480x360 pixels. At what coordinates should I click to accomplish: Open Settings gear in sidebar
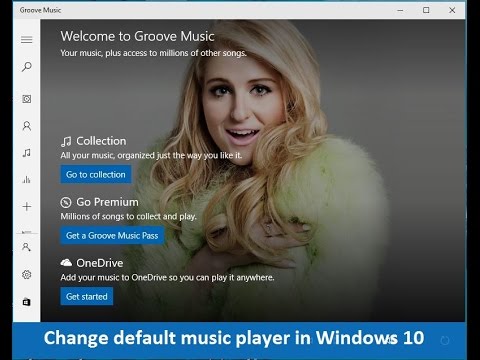tap(27, 275)
